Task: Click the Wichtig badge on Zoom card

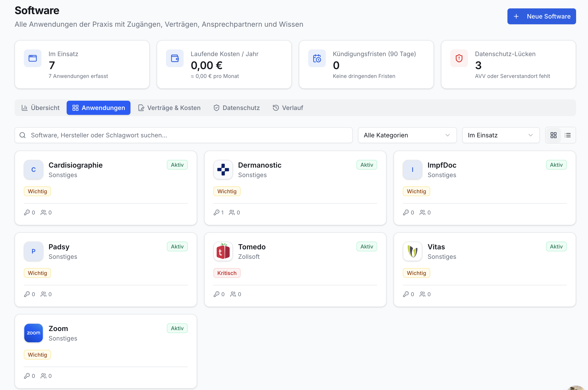Action: point(37,355)
